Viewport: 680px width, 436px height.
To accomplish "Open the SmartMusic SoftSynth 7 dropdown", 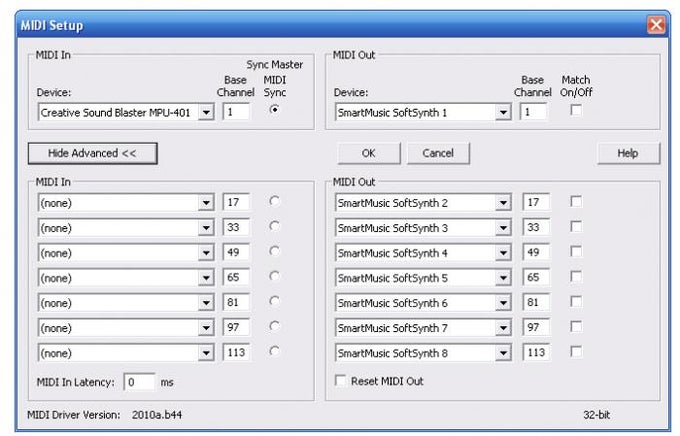I will [423, 328].
